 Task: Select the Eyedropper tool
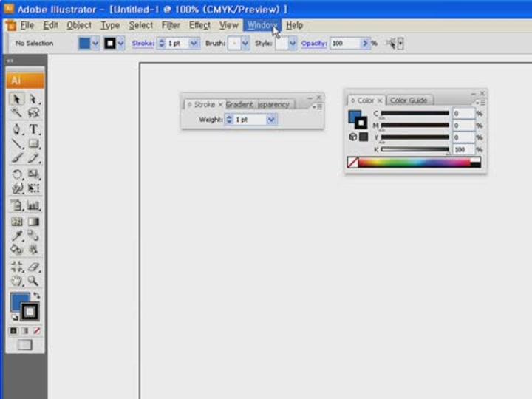point(16,236)
